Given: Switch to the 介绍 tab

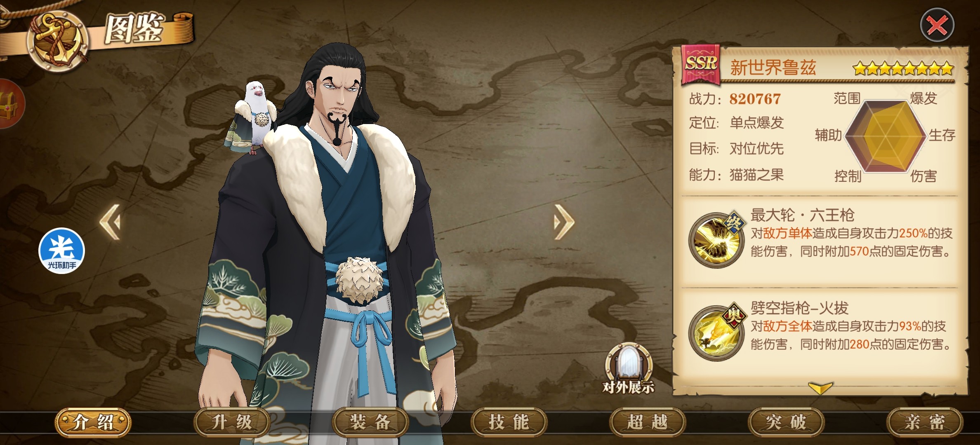Looking at the screenshot, I should [x=93, y=422].
